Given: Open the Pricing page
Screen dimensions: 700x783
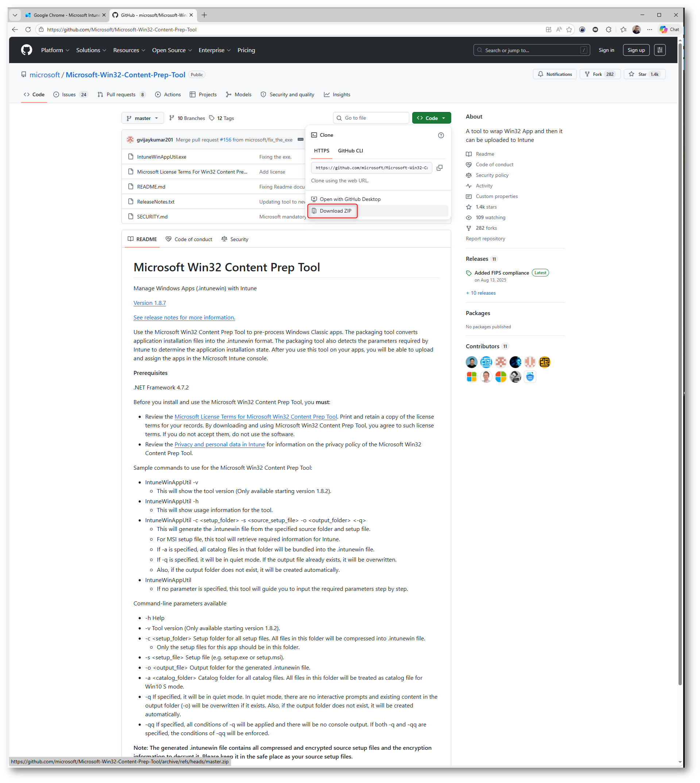Looking at the screenshot, I should (x=246, y=50).
